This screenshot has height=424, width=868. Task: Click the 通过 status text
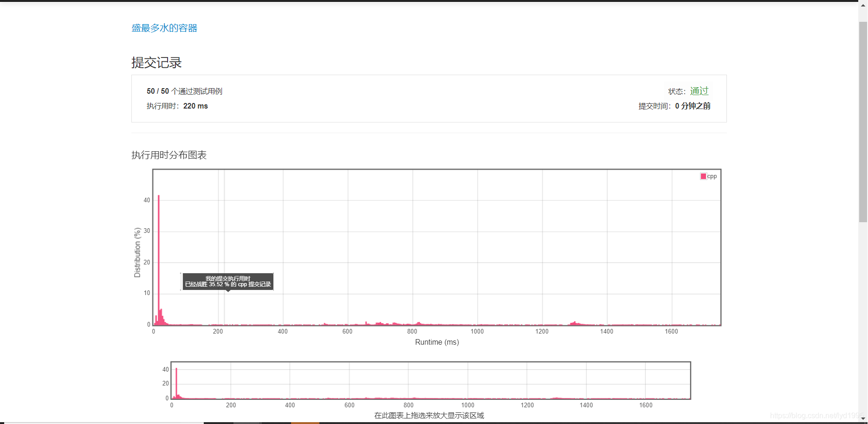click(x=699, y=91)
